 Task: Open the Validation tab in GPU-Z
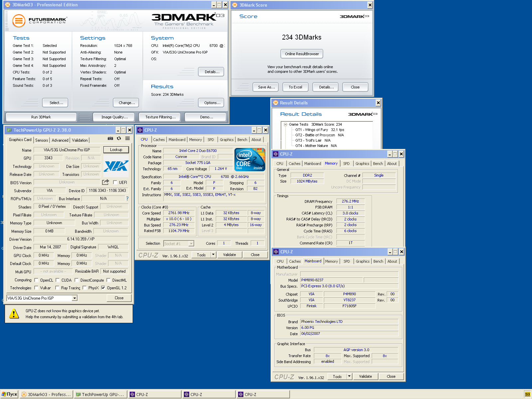(80, 140)
